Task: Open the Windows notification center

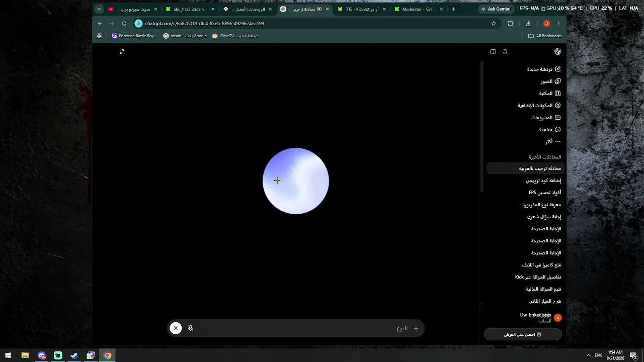Action: click(634, 355)
